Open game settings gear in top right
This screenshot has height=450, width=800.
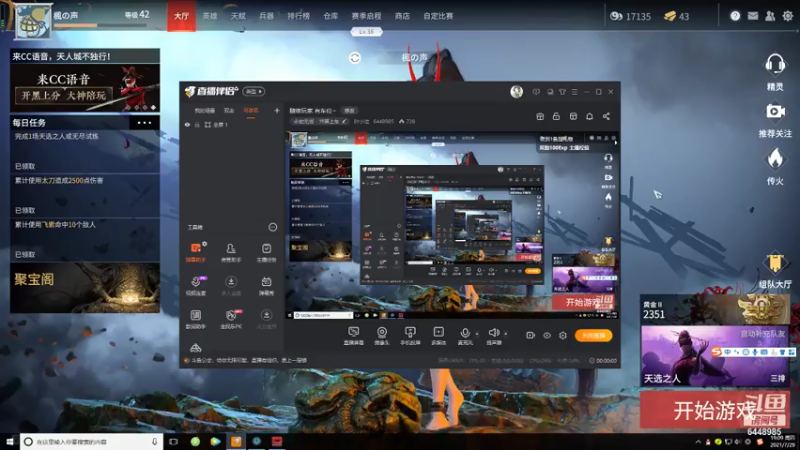(x=788, y=16)
